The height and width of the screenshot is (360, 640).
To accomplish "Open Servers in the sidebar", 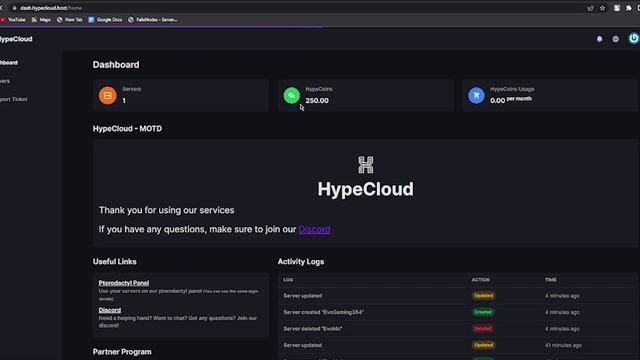I will (x=5, y=81).
